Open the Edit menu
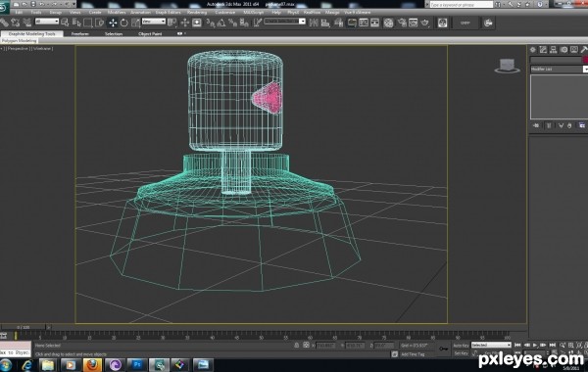Image resolution: width=588 pixels, height=372 pixels. 19,13
